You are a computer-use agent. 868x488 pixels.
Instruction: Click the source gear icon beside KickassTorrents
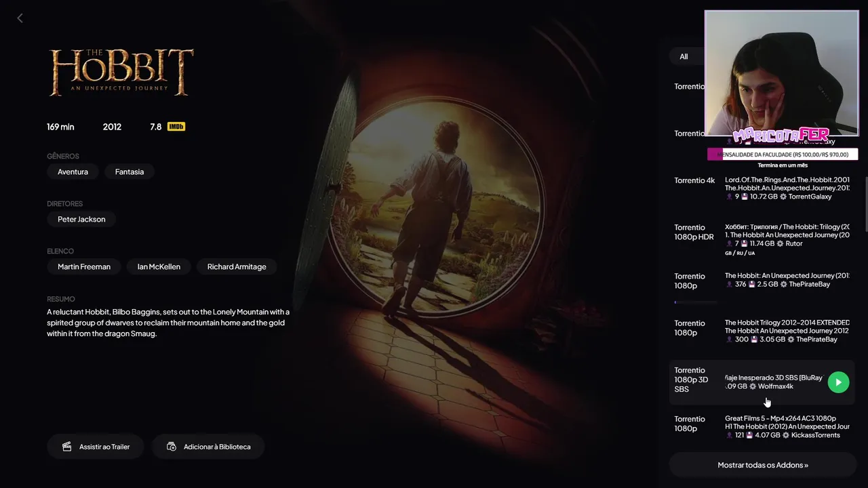(786, 435)
